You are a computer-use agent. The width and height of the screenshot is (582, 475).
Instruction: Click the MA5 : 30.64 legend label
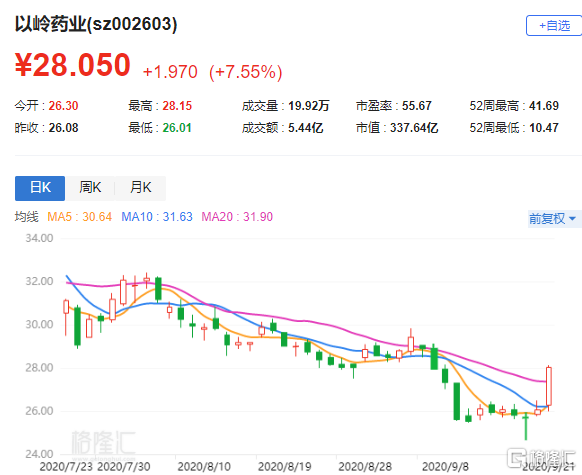[79, 217]
